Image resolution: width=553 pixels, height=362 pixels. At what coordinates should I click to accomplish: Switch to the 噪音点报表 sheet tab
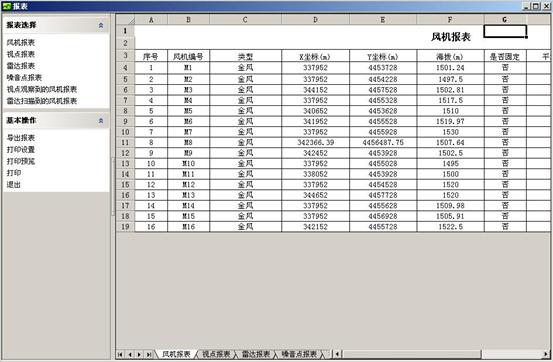click(299, 354)
